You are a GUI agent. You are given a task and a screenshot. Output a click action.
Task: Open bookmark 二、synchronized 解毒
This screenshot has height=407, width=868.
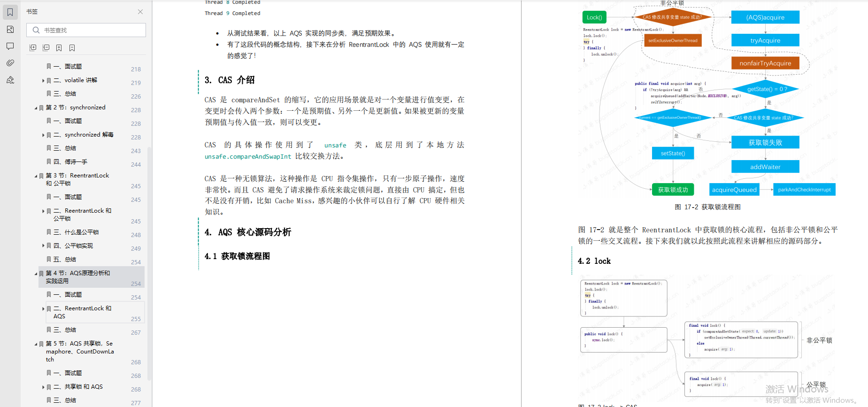click(84, 135)
